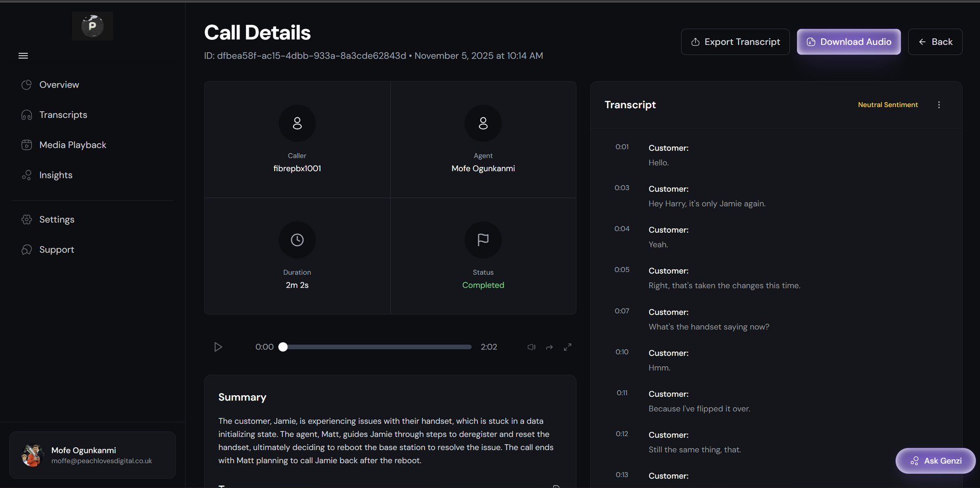Screen dimensions: 980x488
Task: Open the transcript share forward icon
Action: click(549, 347)
